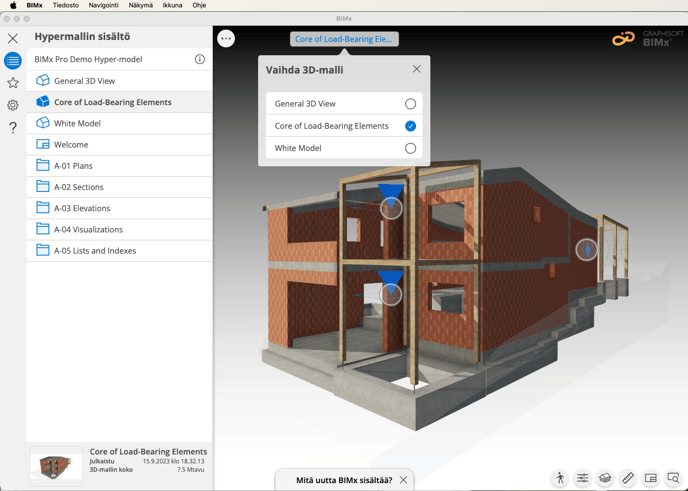688x491 pixels.
Task: Click the three-dots more options button
Action: 226,39
